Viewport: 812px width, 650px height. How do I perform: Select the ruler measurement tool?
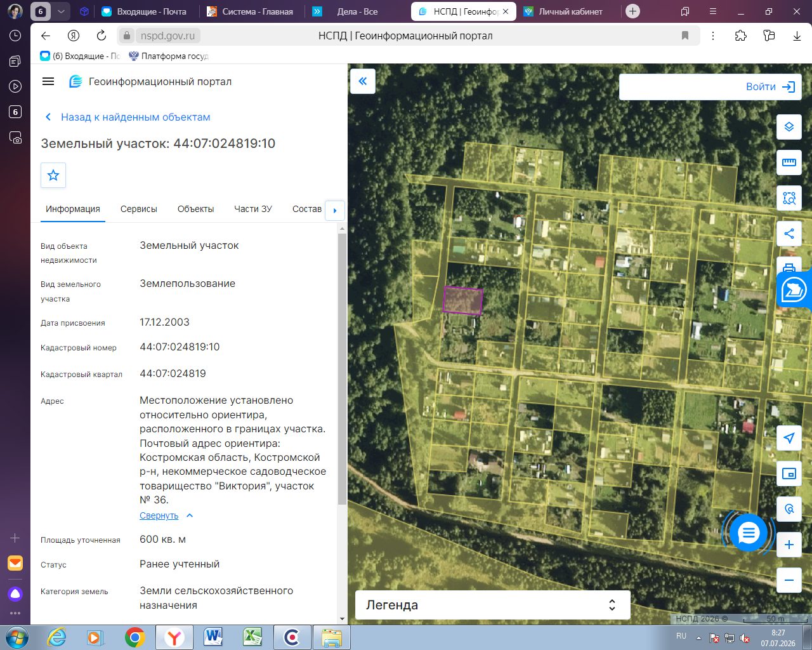789,162
